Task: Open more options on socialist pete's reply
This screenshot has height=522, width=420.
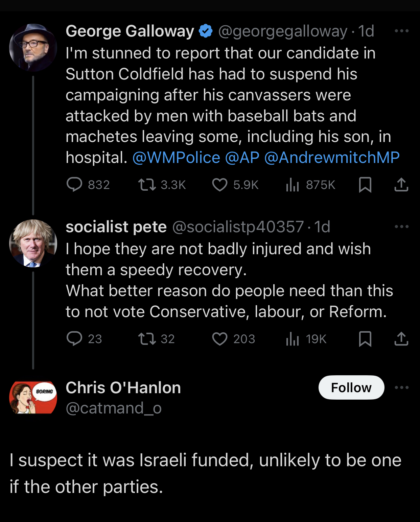Action: (x=401, y=227)
